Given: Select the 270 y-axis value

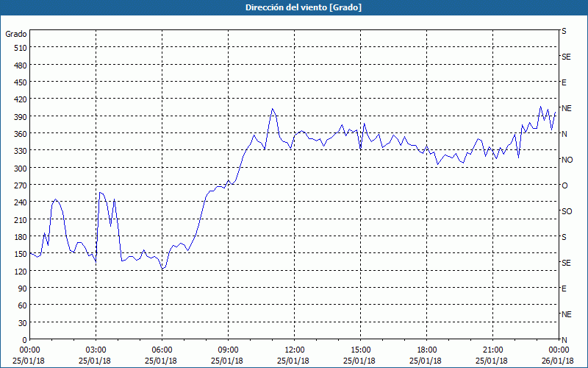Looking at the screenshot, I should [21, 185].
